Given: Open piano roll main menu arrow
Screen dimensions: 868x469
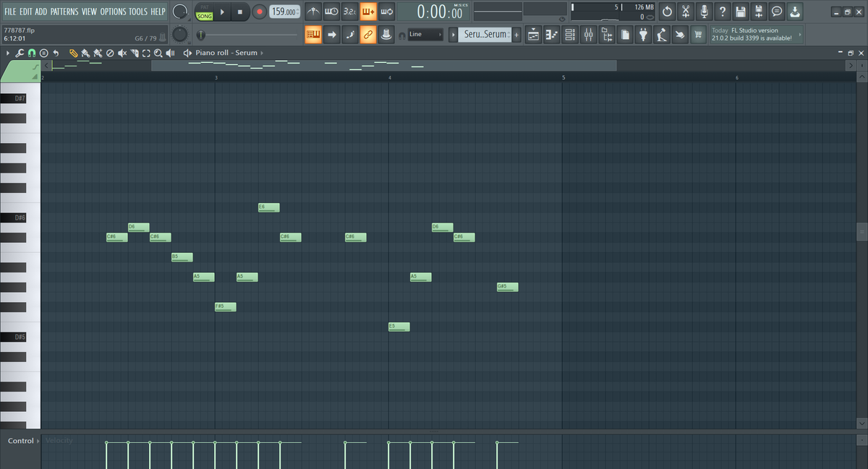Looking at the screenshot, I should pos(8,53).
